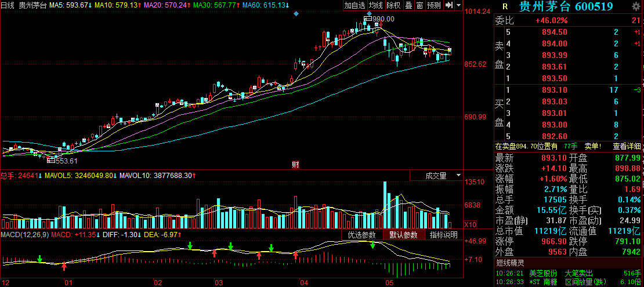Click the red 财 marker on the chart

[x=295, y=165]
